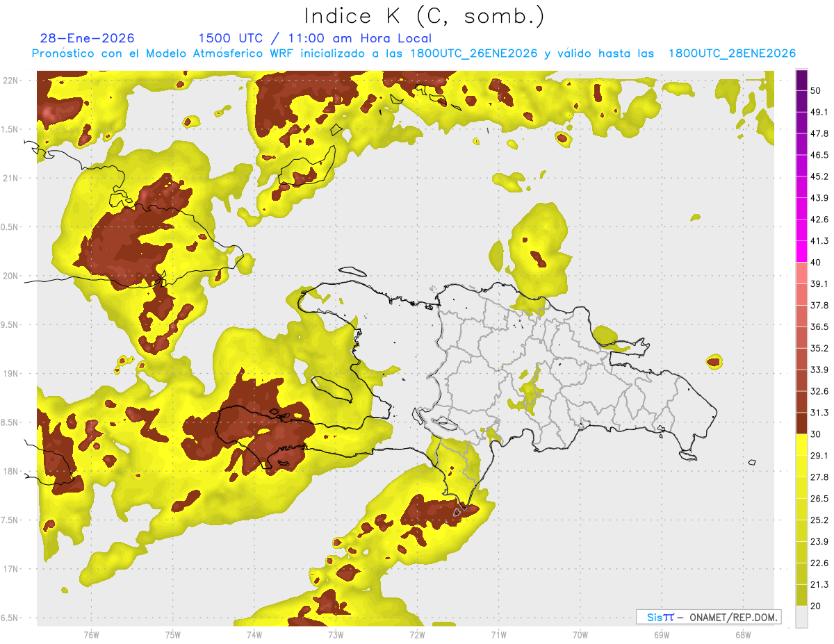Viewport: 834px width, 644px height.
Task: Click the '72W' longitude label
Action: pyautogui.click(x=417, y=634)
